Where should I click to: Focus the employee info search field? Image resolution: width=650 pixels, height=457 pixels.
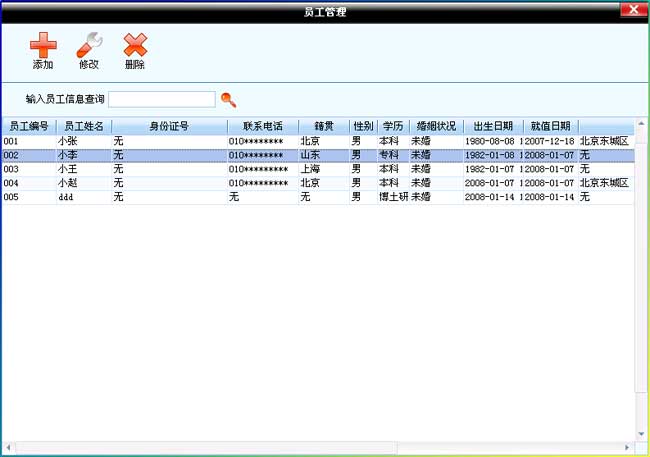click(162, 99)
